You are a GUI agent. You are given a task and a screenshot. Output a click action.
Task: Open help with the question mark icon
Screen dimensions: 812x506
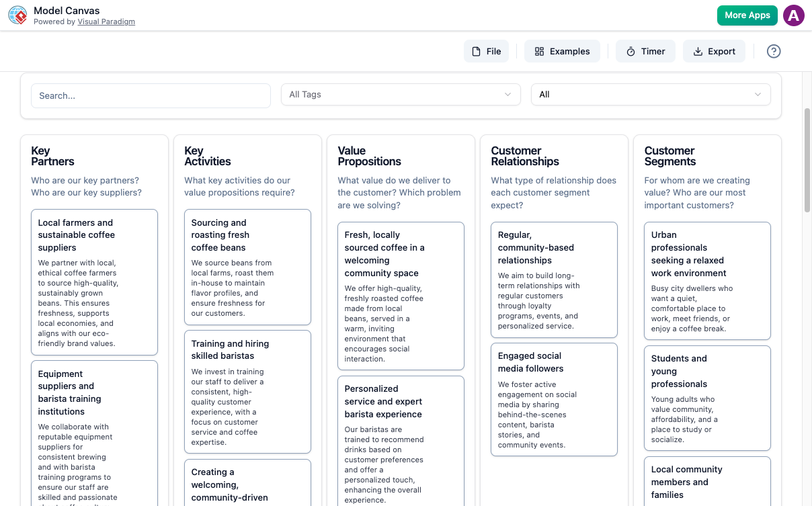point(774,51)
